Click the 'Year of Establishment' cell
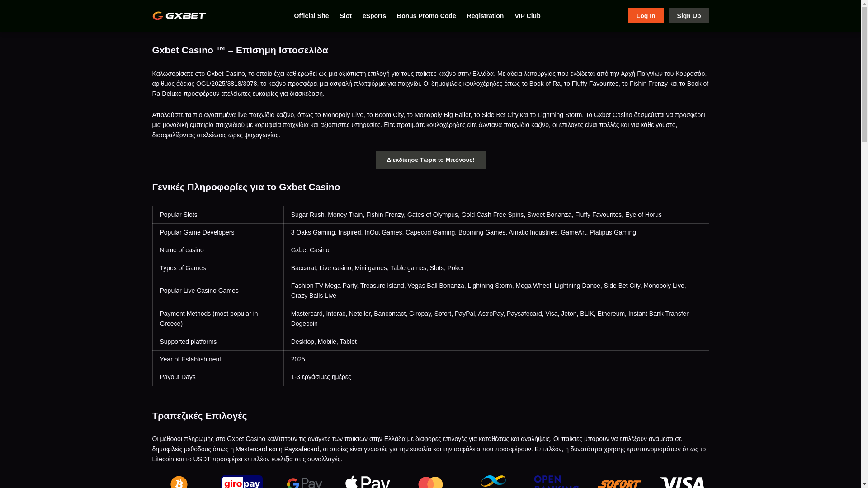This screenshot has height=488, width=868. pos(218,359)
